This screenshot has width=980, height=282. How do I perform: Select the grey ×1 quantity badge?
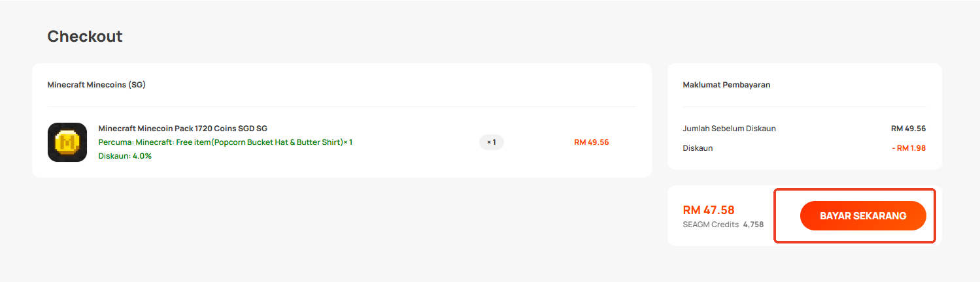tap(492, 142)
